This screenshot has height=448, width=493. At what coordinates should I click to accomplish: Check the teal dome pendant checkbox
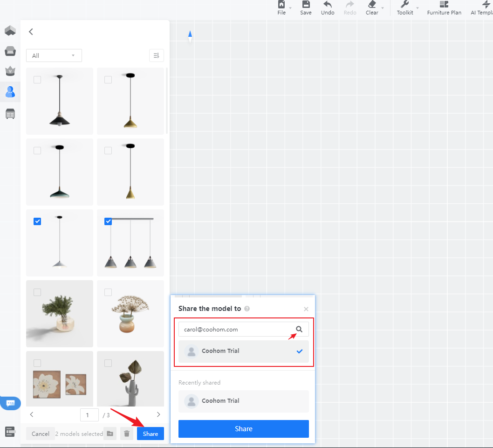[37, 151]
